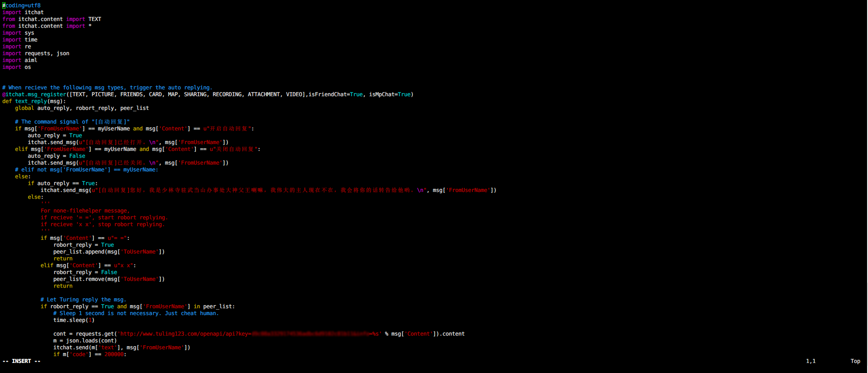Click the 200000 code value
The height and width of the screenshot is (373, 868).
coord(114,354)
